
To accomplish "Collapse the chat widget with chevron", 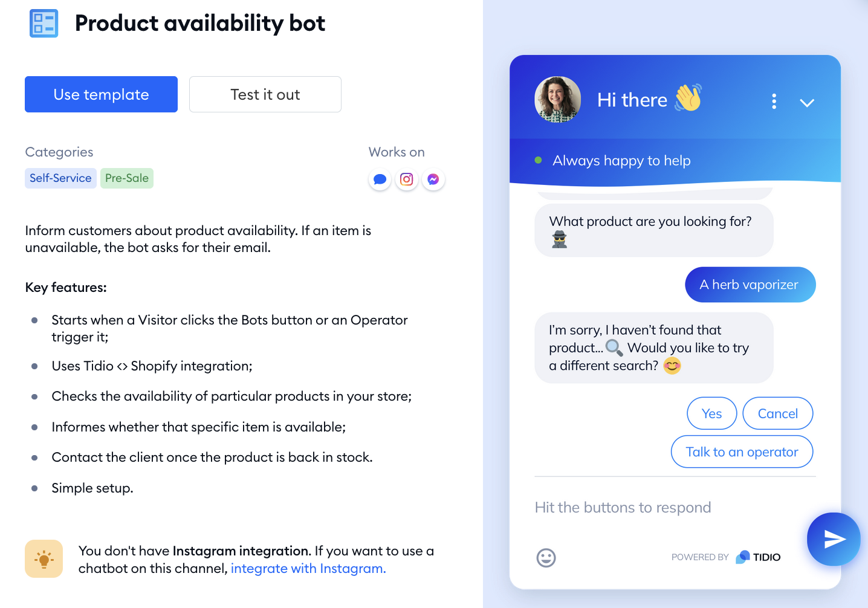I will (x=807, y=103).
